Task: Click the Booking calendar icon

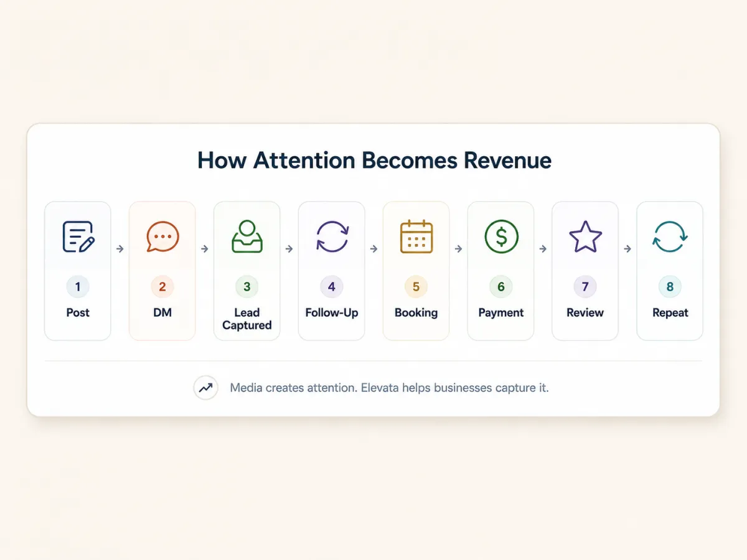Action: coord(416,236)
